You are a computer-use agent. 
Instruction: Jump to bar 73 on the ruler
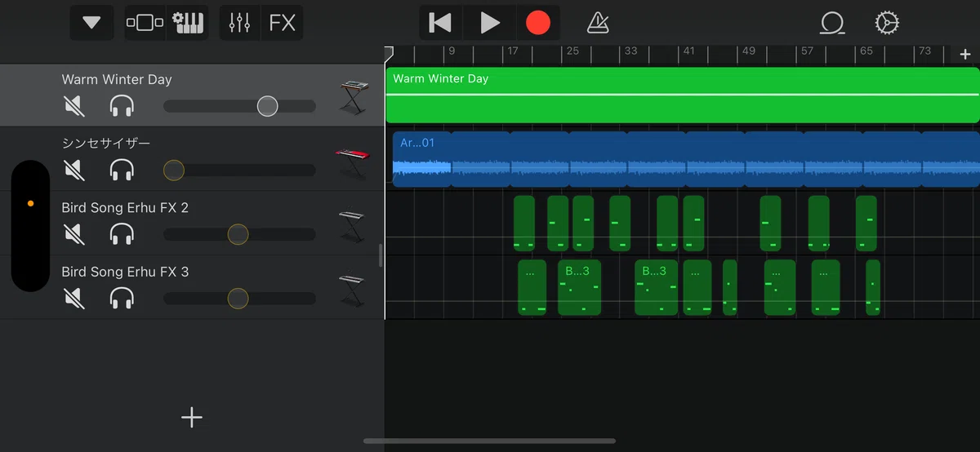pos(924,51)
